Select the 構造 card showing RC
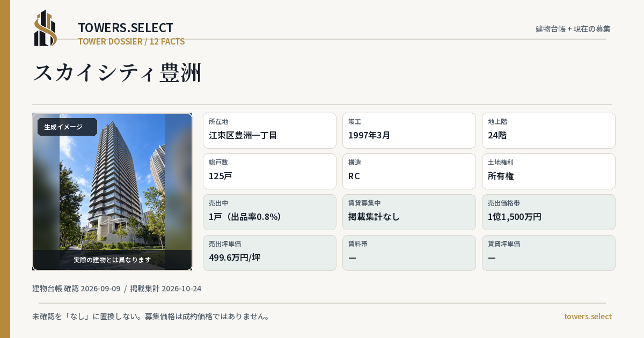This screenshot has width=644, height=338. click(409, 171)
